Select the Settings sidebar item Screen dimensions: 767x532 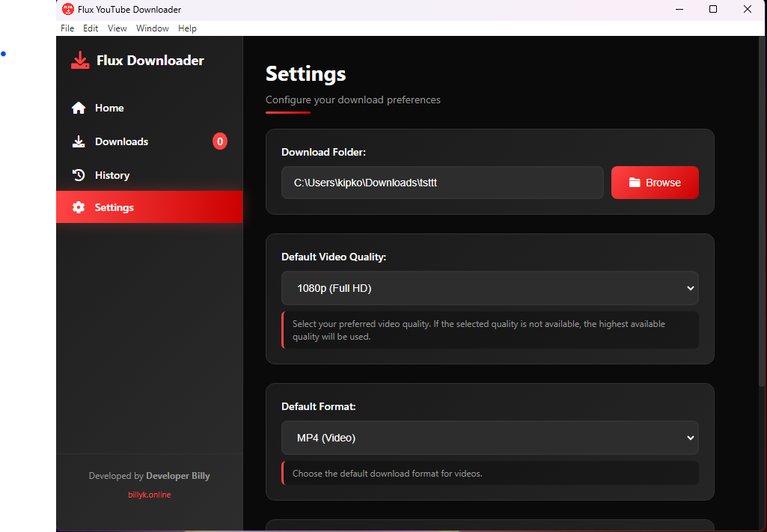click(149, 207)
